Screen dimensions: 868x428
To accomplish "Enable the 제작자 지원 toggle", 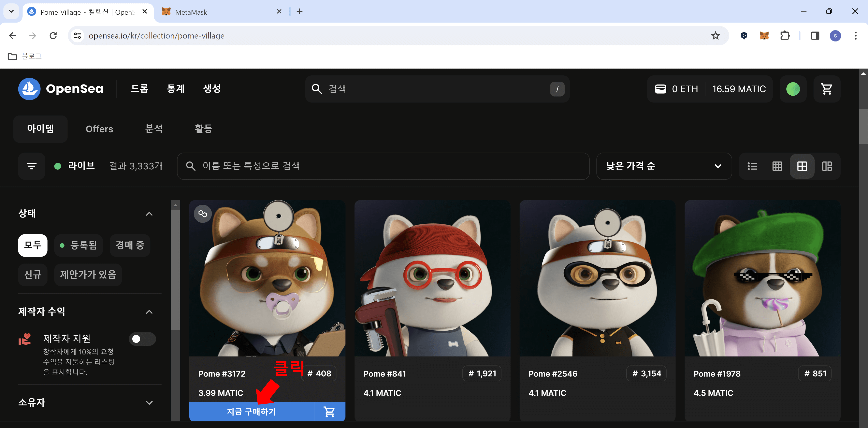I will [x=142, y=339].
